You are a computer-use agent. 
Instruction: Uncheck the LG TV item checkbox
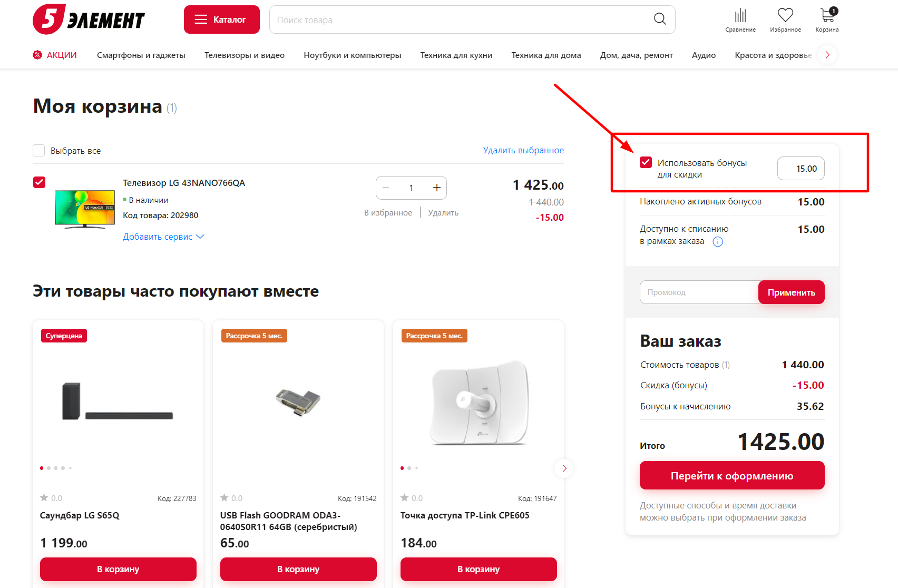coord(39,182)
